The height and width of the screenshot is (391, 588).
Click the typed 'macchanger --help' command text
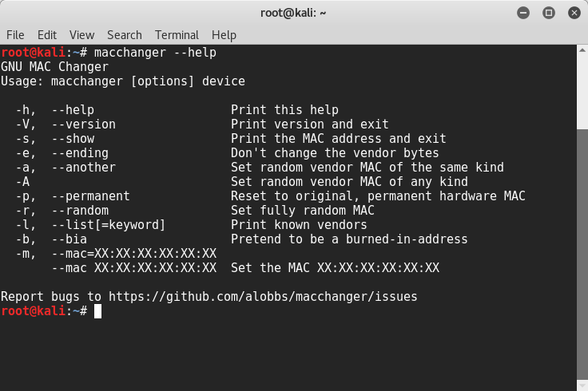pos(155,53)
